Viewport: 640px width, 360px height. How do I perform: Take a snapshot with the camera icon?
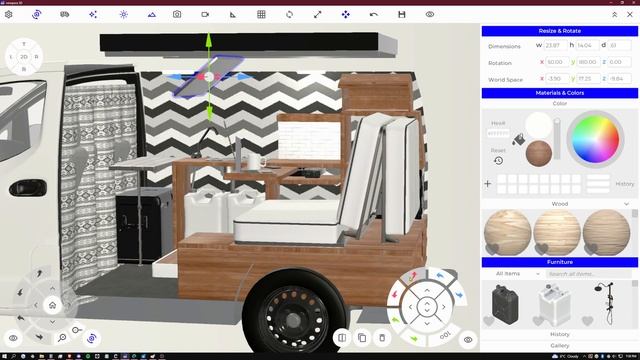click(177, 14)
